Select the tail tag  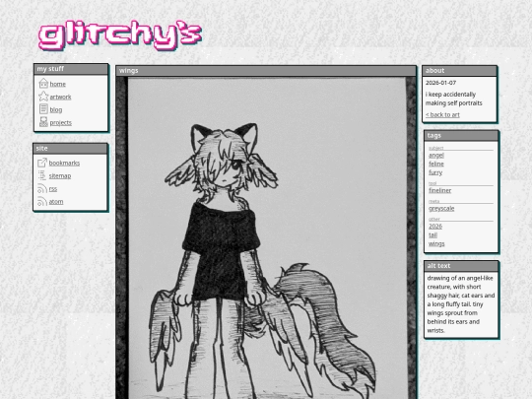click(x=432, y=234)
